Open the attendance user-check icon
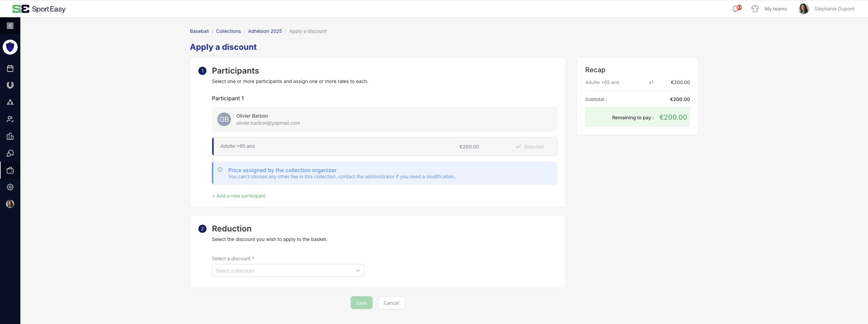Viewport: 868px width, 324px height. click(x=10, y=119)
